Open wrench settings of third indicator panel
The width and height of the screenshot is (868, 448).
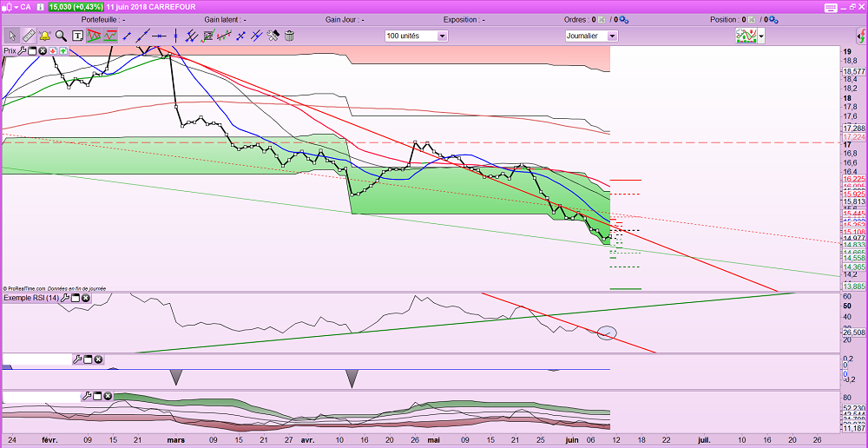coord(77,360)
